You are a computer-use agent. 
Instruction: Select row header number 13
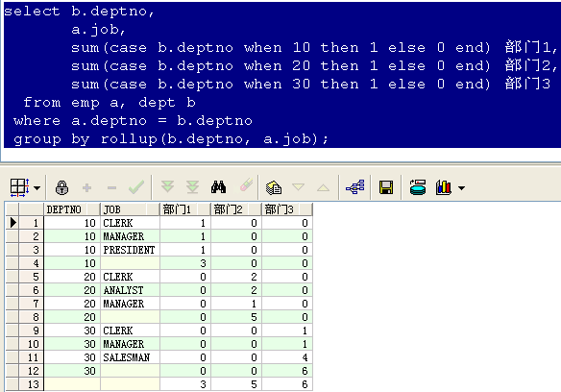[x=31, y=384]
